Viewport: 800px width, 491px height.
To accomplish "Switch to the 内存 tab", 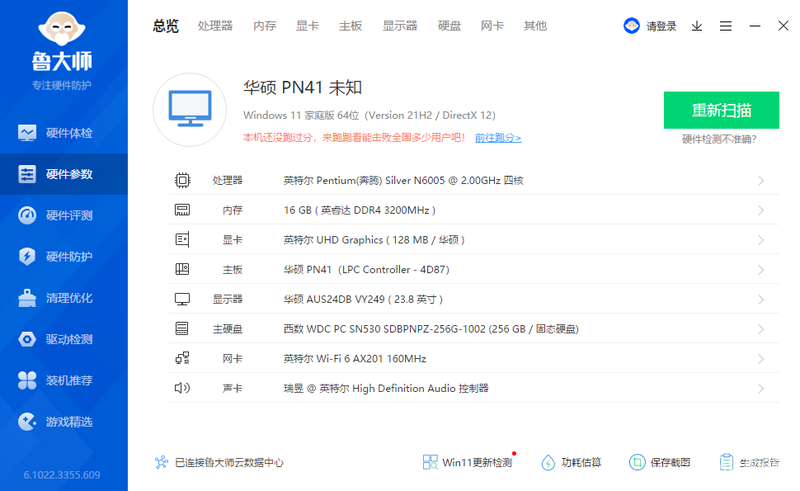I will [x=264, y=26].
